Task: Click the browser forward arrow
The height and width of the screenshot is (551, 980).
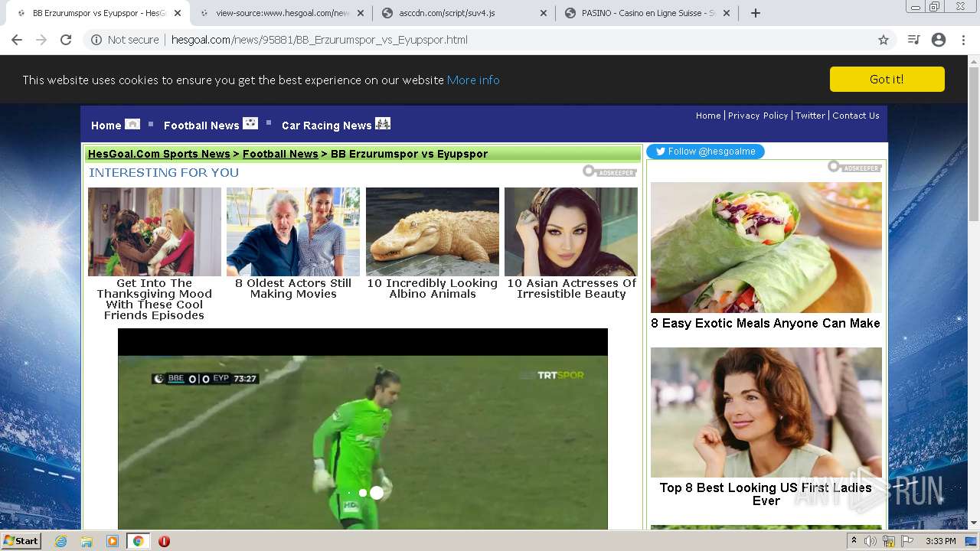Action: pyautogui.click(x=41, y=40)
